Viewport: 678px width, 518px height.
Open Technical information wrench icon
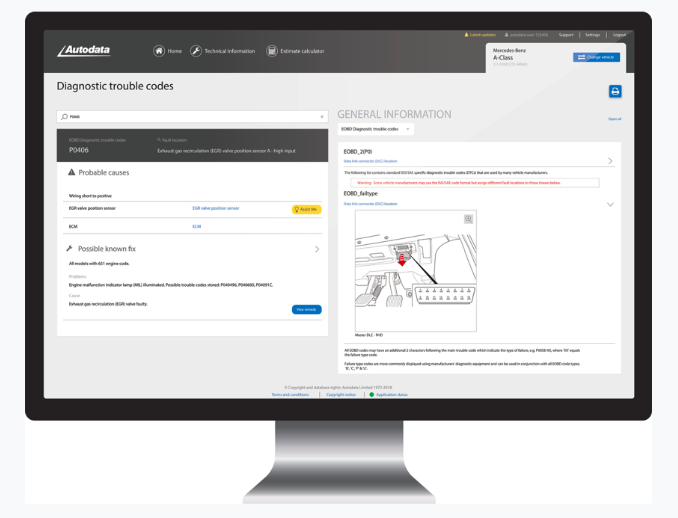196,51
